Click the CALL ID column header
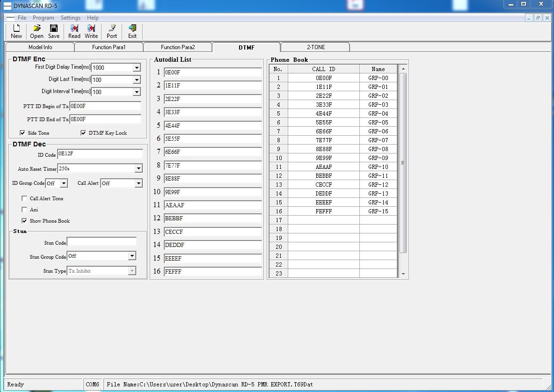554x392 pixels. 324,69
